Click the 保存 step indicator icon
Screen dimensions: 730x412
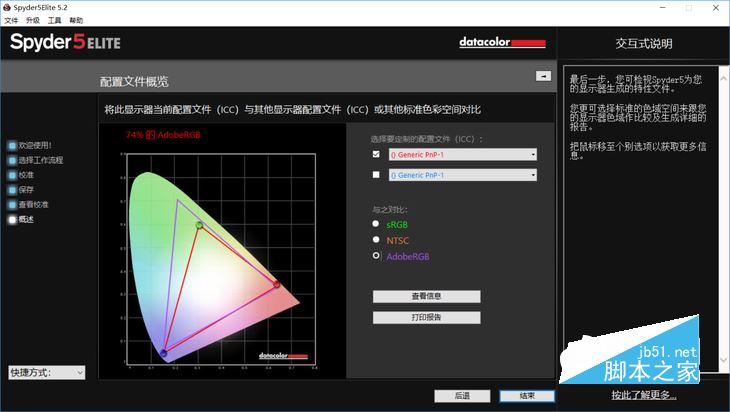13,190
